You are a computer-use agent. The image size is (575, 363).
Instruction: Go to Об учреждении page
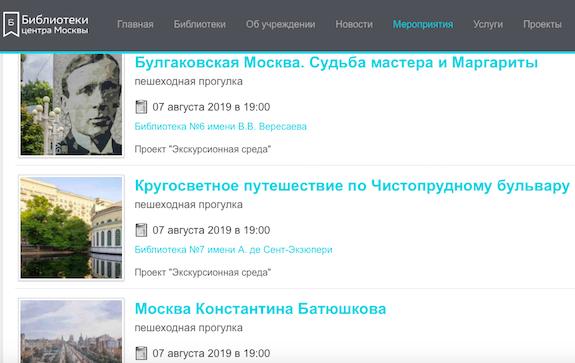click(x=281, y=24)
